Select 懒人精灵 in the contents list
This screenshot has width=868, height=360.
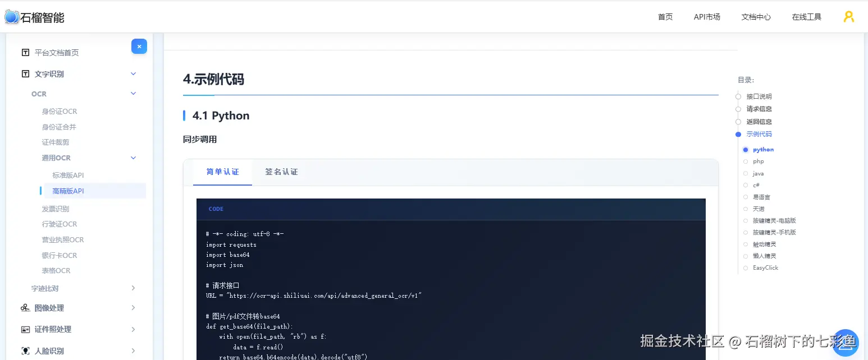pos(765,256)
